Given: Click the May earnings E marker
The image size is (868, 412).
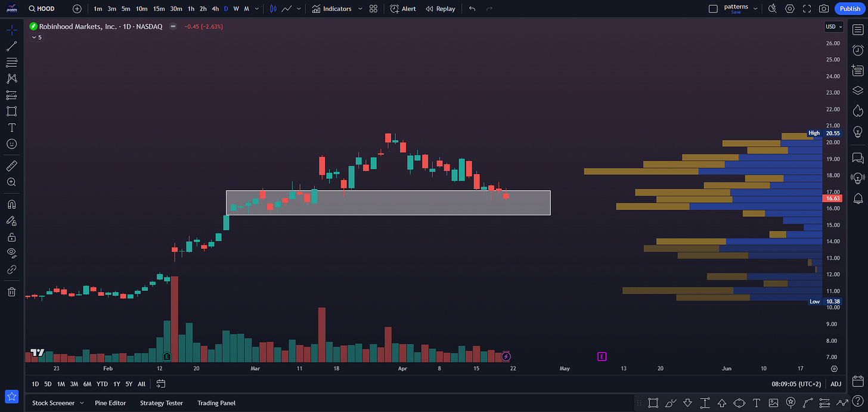Looking at the screenshot, I should 602,357.
